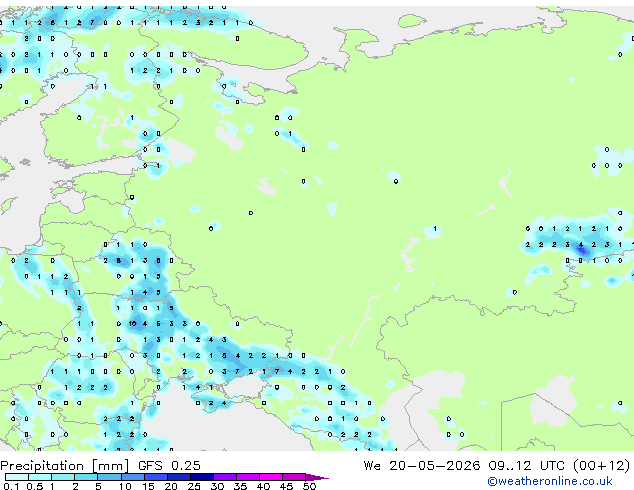Pick the 10–15 mm blue legend swatch
634x490 pixels.
(x=133, y=477)
